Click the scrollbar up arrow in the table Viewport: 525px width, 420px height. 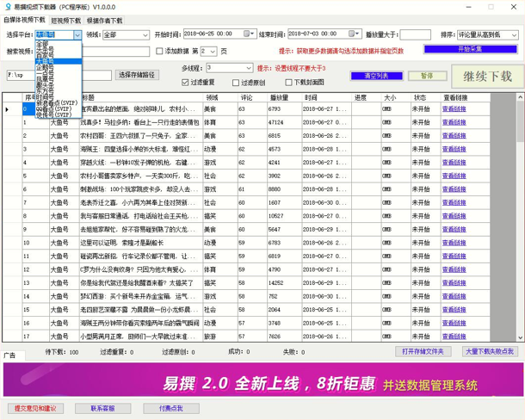[520, 97]
